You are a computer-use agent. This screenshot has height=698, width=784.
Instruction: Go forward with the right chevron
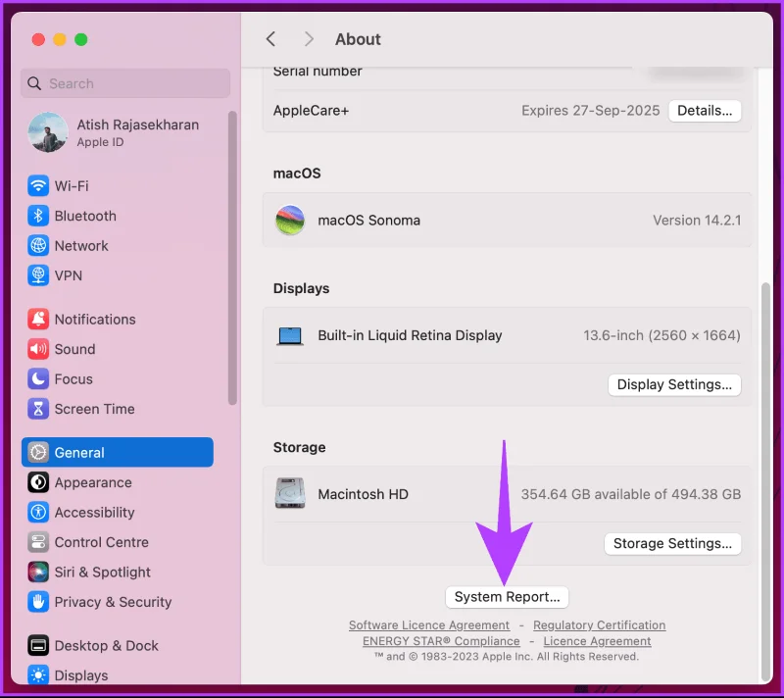click(x=309, y=39)
